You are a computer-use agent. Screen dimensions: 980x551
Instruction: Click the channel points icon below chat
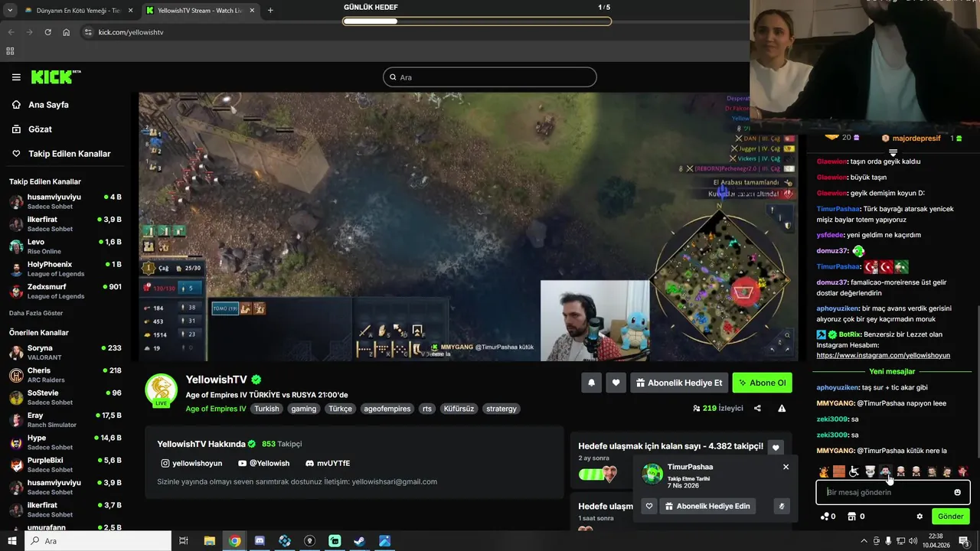pyautogui.click(x=828, y=517)
